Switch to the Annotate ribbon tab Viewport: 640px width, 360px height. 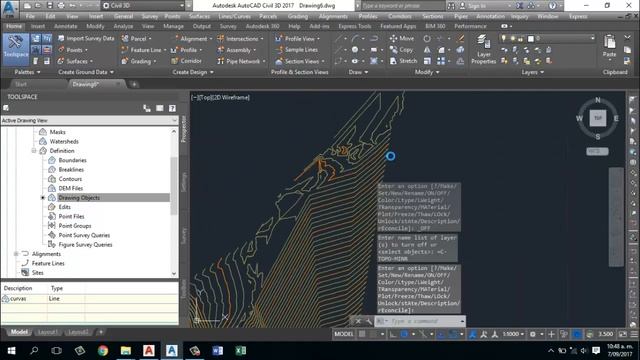click(66, 26)
